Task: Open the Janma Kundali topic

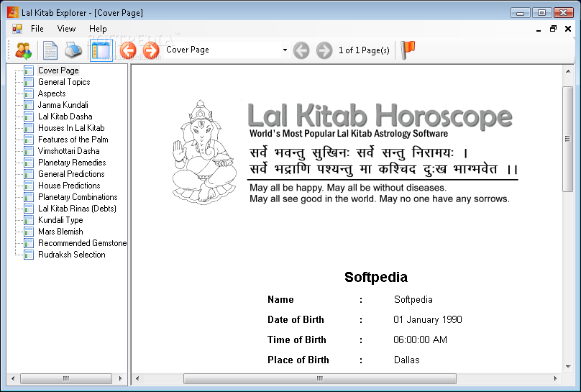Action: [63, 105]
